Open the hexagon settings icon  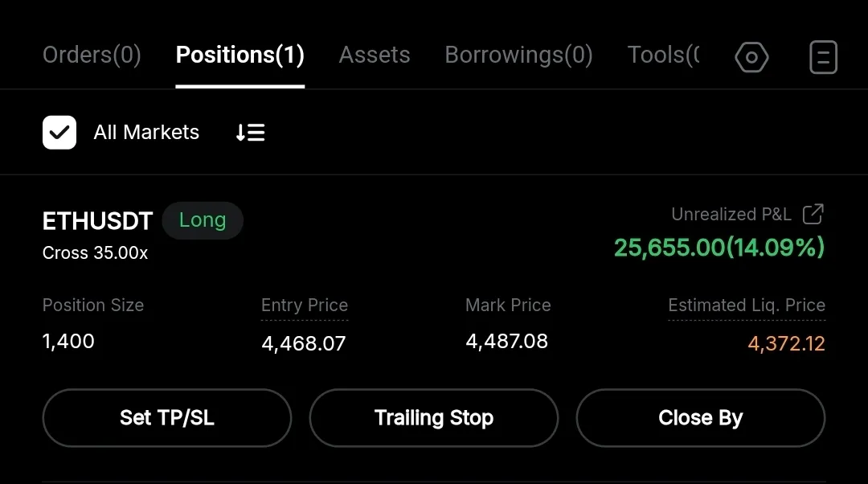click(751, 57)
